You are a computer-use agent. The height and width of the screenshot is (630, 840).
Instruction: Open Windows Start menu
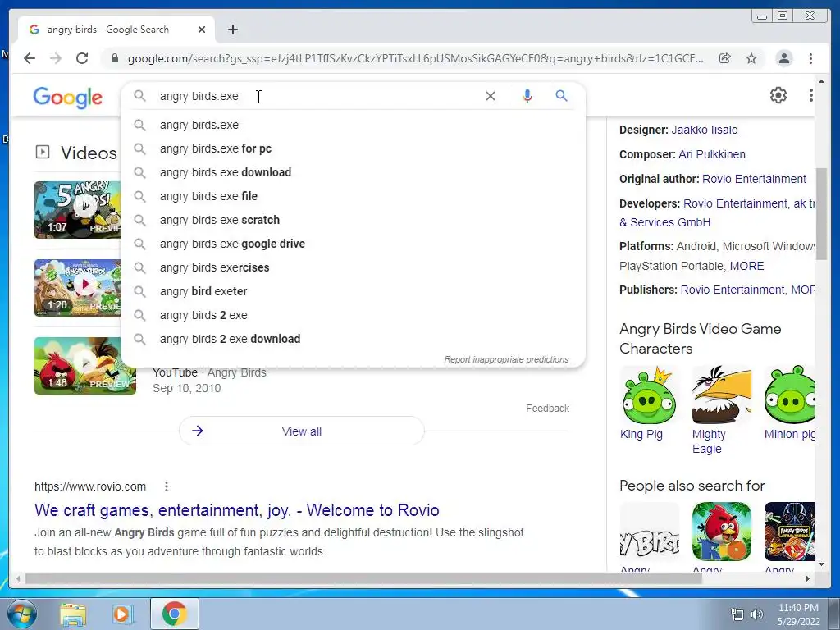[x=21, y=614]
